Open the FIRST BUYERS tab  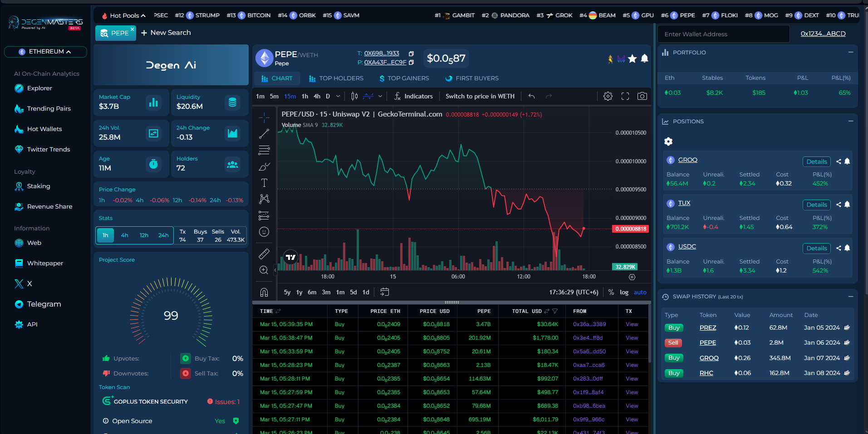472,78
